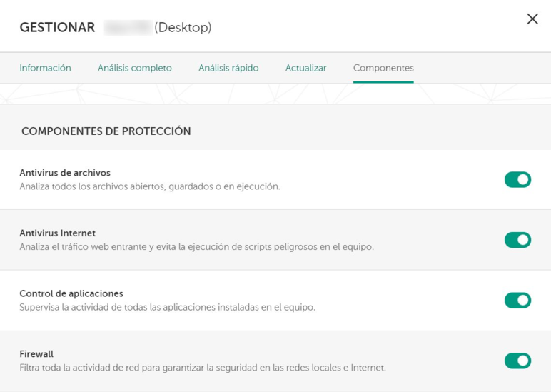This screenshot has width=551, height=392.
Task: Click the active Componentes tab
Action: coord(383,68)
